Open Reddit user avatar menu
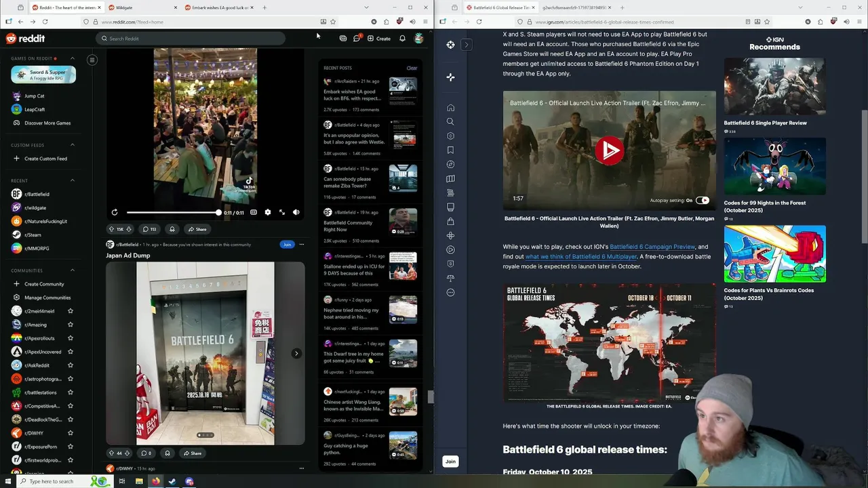The image size is (868, 488). (419, 39)
